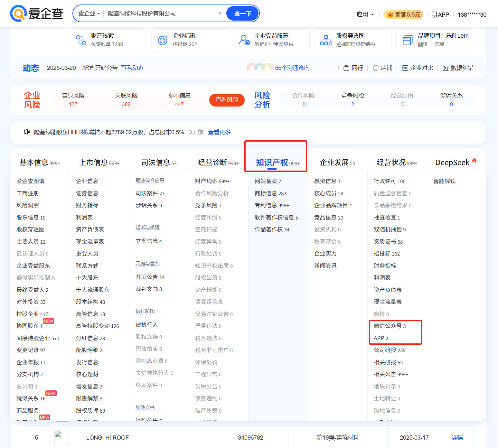
Task: Open the 查企业 search type dropdown
Action: pyautogui.click(x=89, y=14)
